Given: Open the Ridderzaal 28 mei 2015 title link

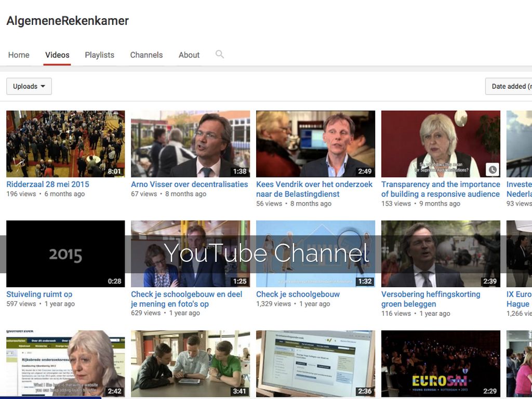Looking at the screenshot, I should (48, 184).
